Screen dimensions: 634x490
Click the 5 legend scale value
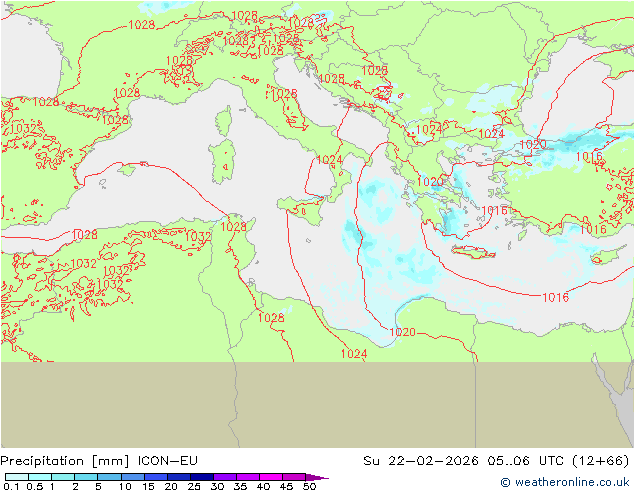tap(98, 486)
